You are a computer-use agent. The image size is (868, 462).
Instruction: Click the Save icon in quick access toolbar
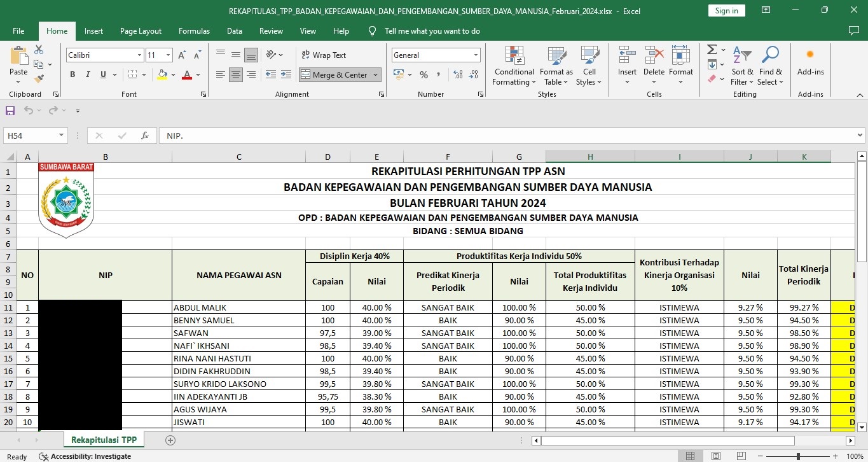tap(10, 111)
